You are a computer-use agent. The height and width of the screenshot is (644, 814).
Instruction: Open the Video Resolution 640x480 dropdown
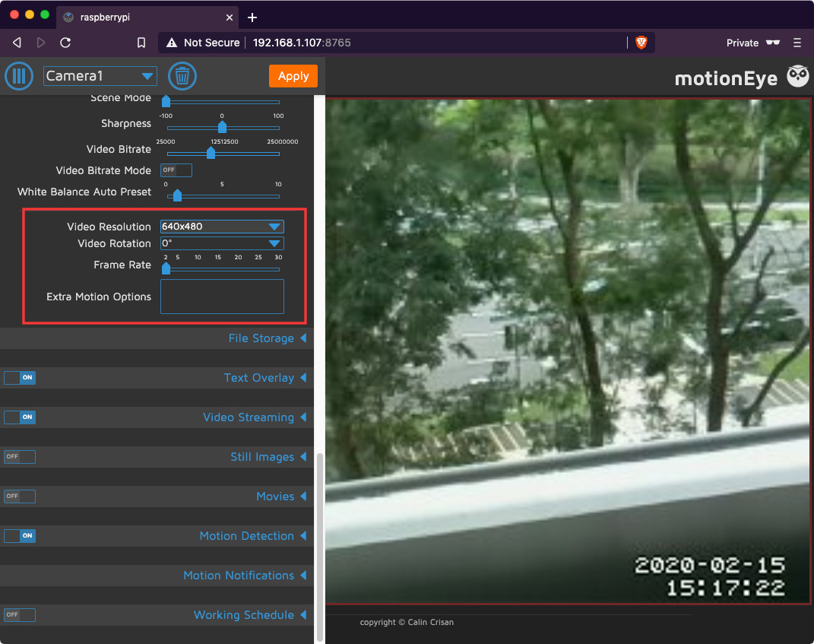[222, 226]
